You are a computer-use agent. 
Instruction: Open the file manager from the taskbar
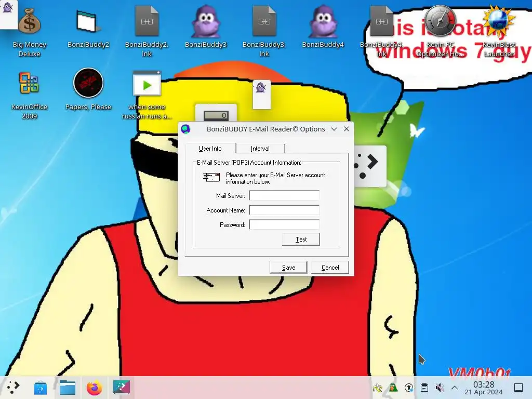[x=67, y=388]
